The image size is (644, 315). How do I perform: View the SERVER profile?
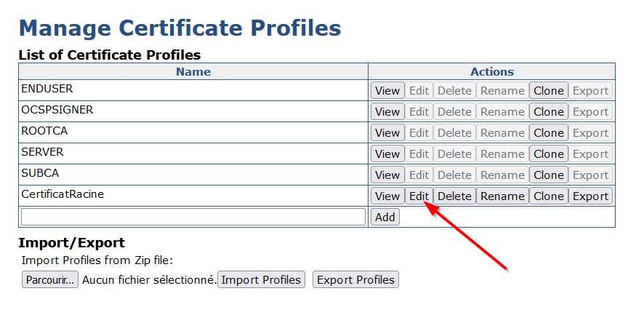pyautogui.click(x=387, y=154)
